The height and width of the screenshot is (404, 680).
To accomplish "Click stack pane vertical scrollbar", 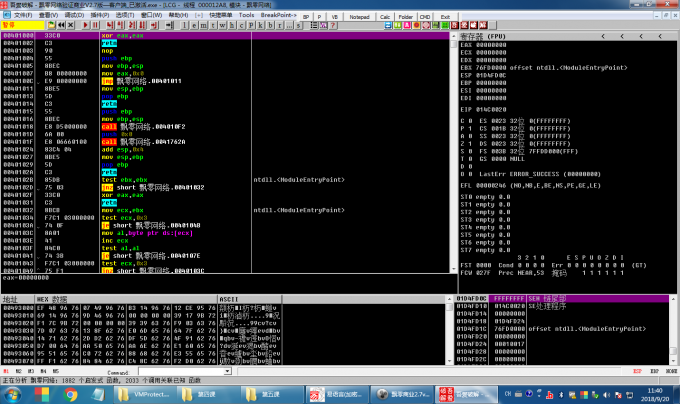I will click(673, 330).
